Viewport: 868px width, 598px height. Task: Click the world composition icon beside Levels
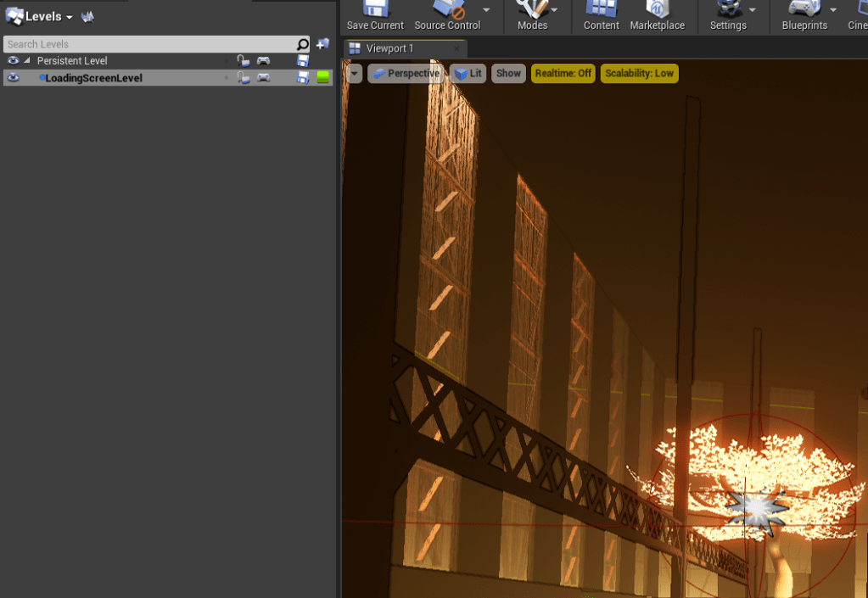click(87, 17)
